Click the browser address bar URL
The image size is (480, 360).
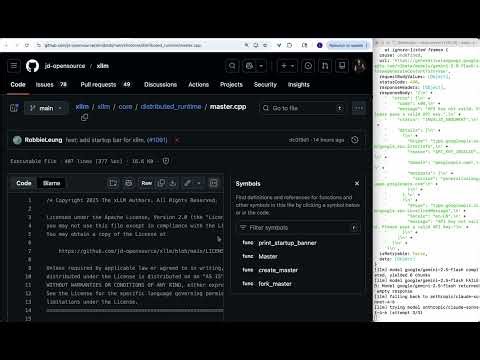tap(123, 45)
